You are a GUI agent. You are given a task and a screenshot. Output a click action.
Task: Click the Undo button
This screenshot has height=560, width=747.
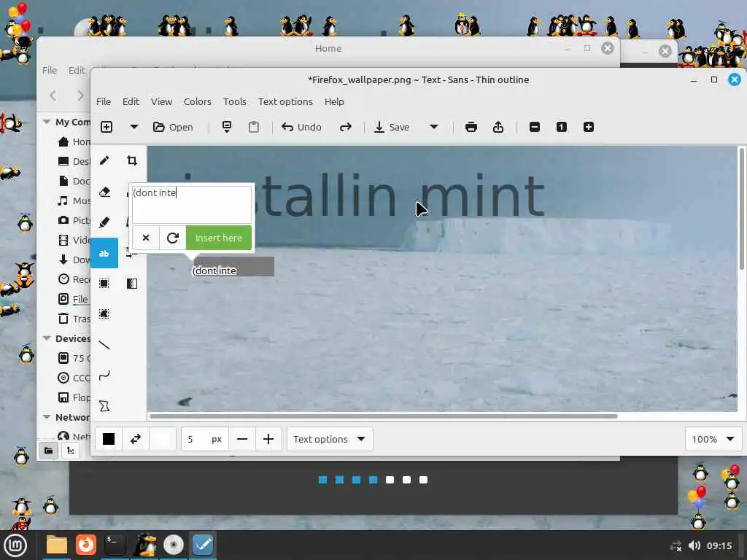tap(301, 127)
